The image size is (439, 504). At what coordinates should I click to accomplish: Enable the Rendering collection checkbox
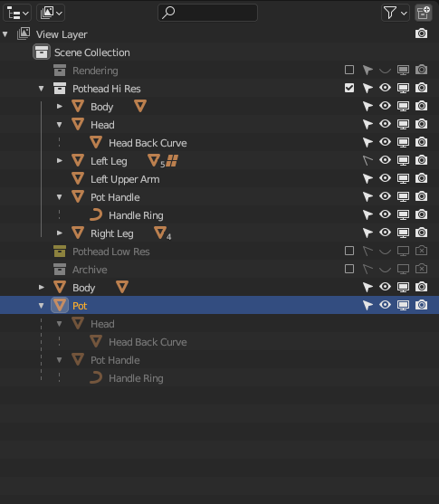click(x=349, y=70)
